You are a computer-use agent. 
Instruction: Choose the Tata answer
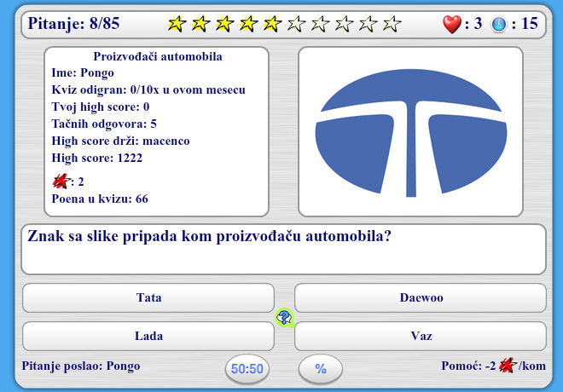click(148, 297)
